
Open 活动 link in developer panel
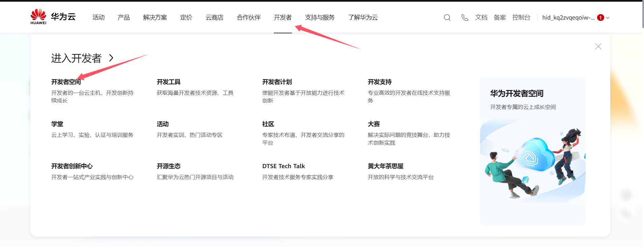point(163,124)
